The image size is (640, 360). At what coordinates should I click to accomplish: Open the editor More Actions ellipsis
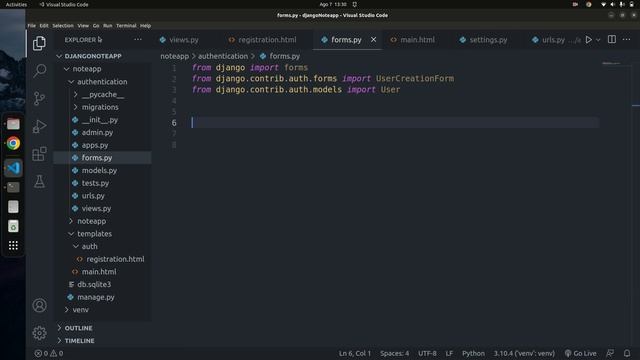[627, 40]
